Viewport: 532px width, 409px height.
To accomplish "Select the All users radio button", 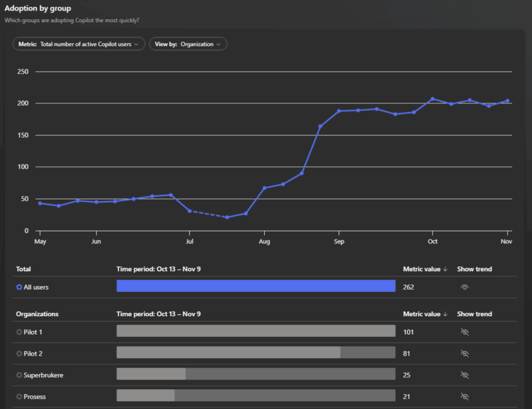I will 19,287.
